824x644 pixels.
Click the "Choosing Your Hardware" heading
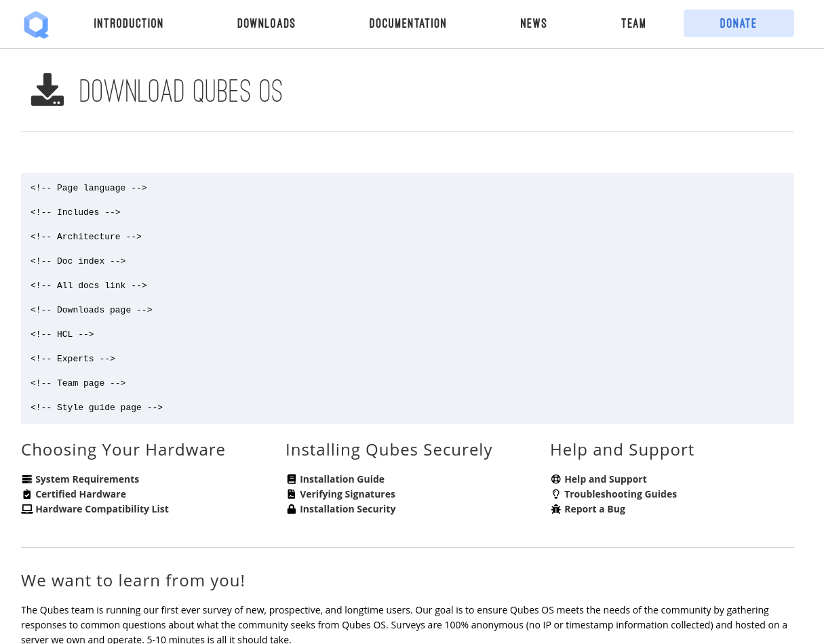tap(123, 449)
